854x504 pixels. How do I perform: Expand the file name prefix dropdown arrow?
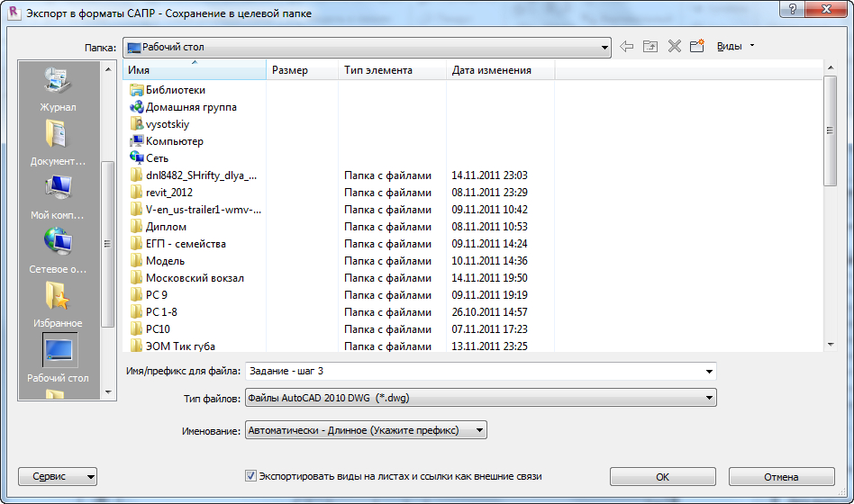[709, 372]
